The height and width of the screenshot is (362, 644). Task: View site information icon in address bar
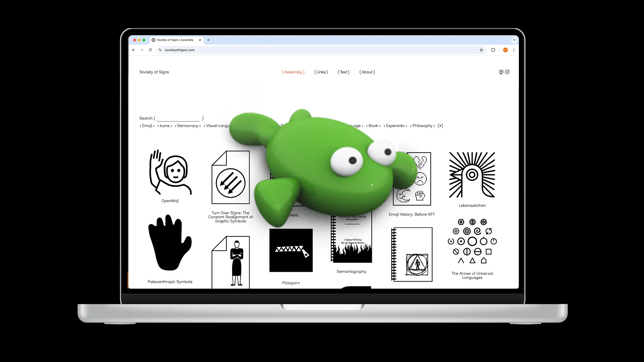click(160, 50)
